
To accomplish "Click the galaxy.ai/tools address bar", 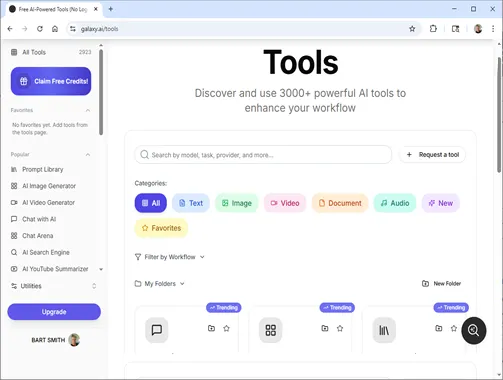I will click(243, 29).
